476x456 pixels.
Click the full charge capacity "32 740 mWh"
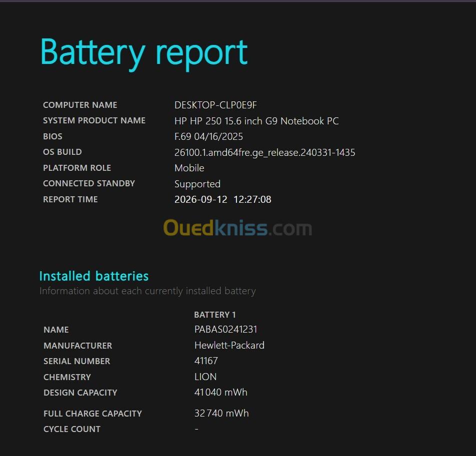(x=221, y=413)
